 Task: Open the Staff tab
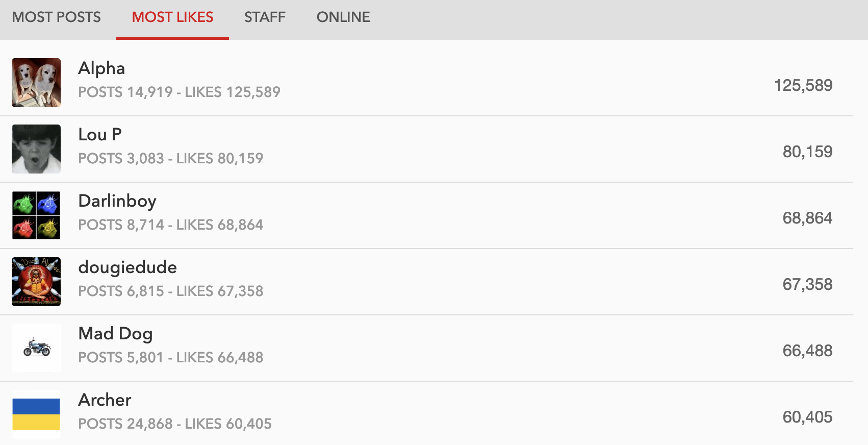(x=265, y=17)
